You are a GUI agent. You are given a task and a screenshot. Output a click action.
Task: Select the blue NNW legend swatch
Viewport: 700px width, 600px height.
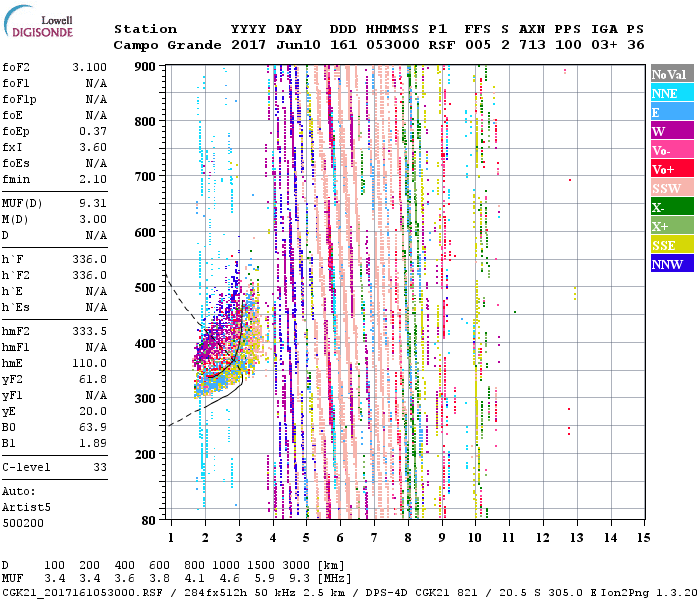coord(672,264)
